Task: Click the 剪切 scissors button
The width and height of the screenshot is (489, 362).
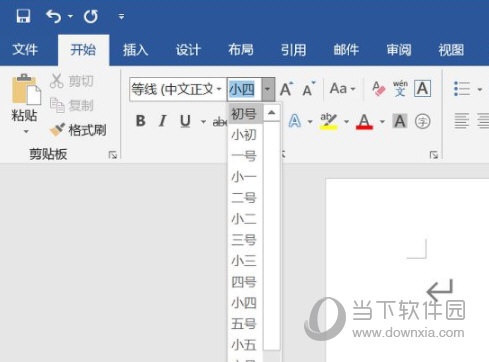Action: tap(71, 81)
